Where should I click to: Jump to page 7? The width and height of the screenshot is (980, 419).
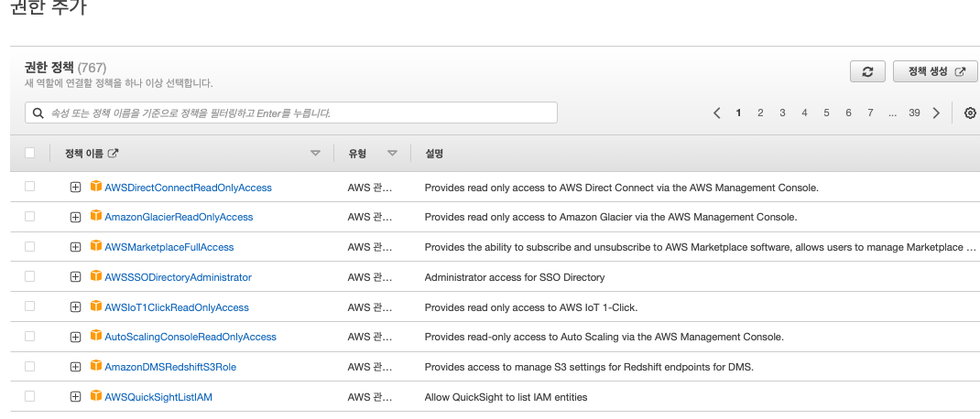870,113
